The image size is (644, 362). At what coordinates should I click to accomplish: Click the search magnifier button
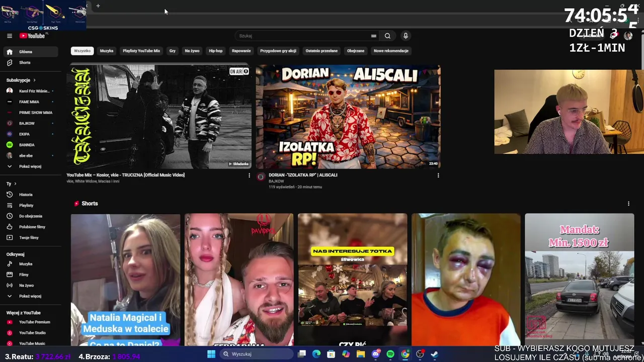click(x=387, y=36)
